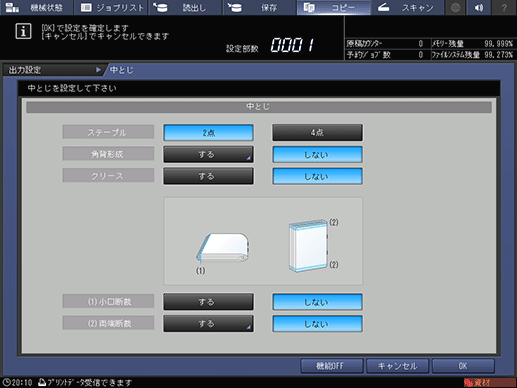Click the globe icon in top bar
517x388 pixels.
455,7
